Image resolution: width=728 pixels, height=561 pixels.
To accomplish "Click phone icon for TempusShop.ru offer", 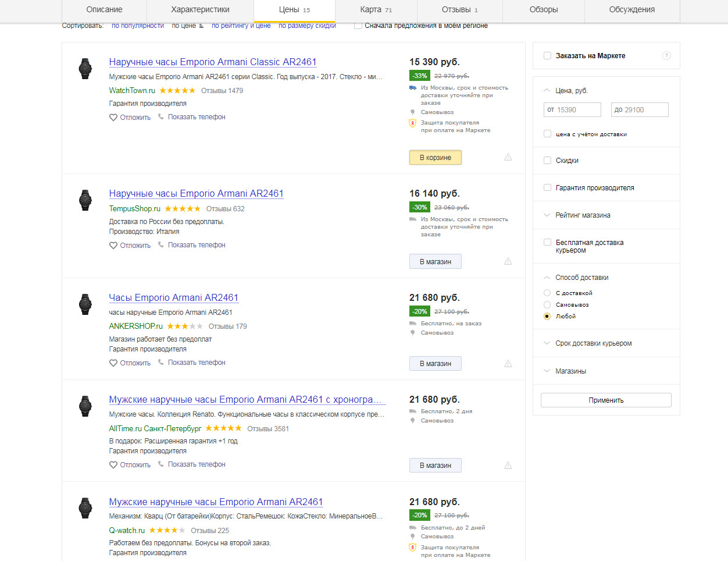I will pyautogui.click(x=161, y=245).
